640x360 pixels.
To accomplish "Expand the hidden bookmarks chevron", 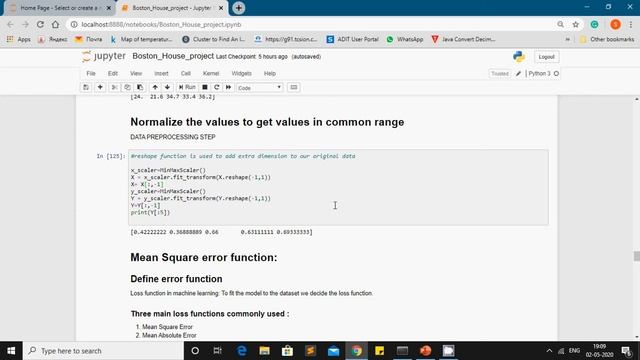I will click(x=567, y=39).
